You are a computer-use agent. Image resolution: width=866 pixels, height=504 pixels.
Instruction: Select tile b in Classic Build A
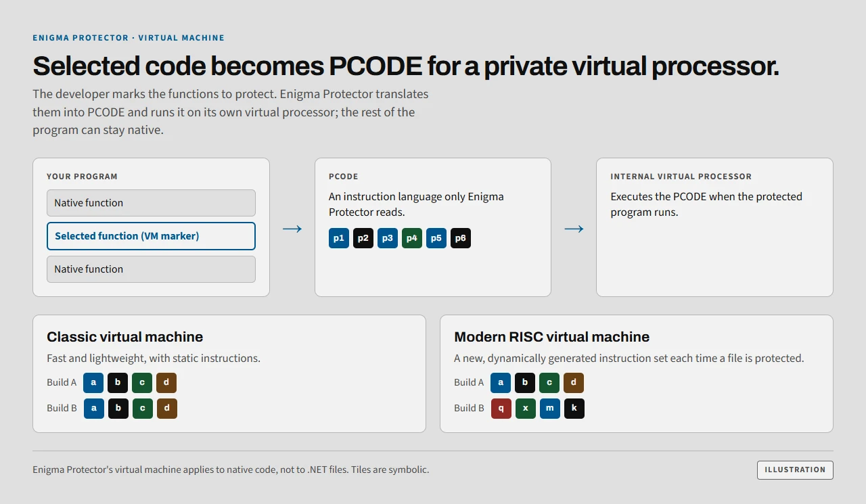coord(118,383)
